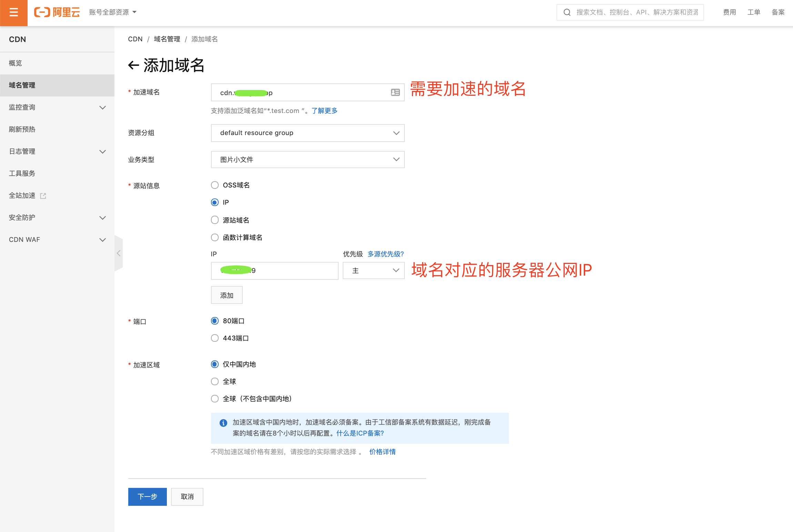Screen dimensions: 793x532
Task: Click the origin IP input field
Action: 274,270
